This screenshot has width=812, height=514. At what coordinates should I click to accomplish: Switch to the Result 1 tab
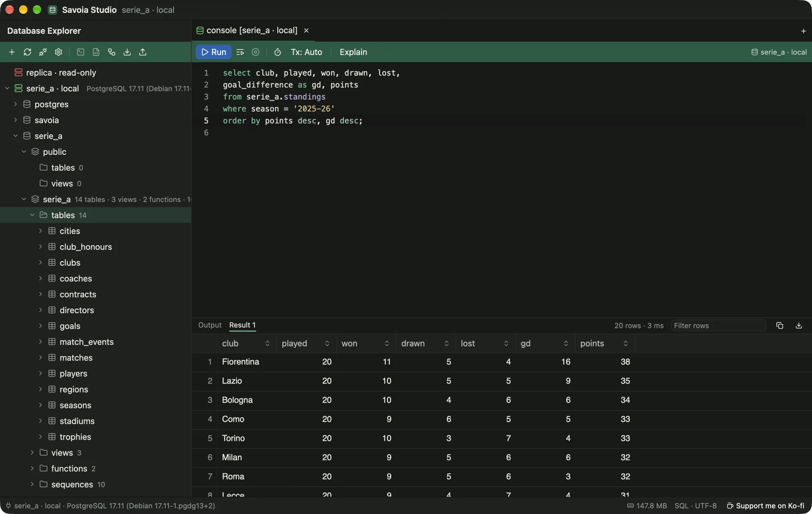[242, 325]
